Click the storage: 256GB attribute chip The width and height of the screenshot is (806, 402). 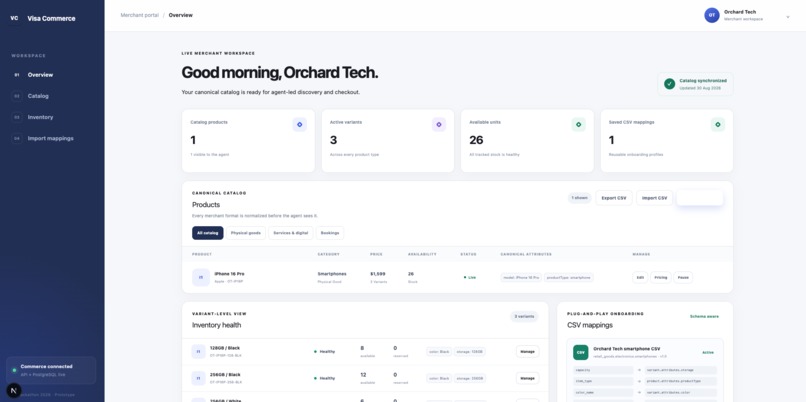coord(470,378)
